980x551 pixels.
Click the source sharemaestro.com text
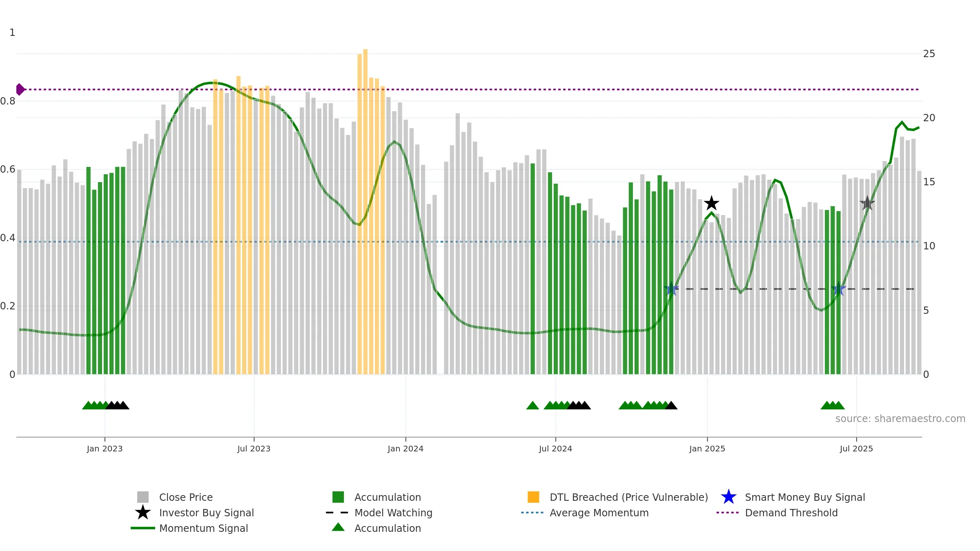tap(900, 419)
